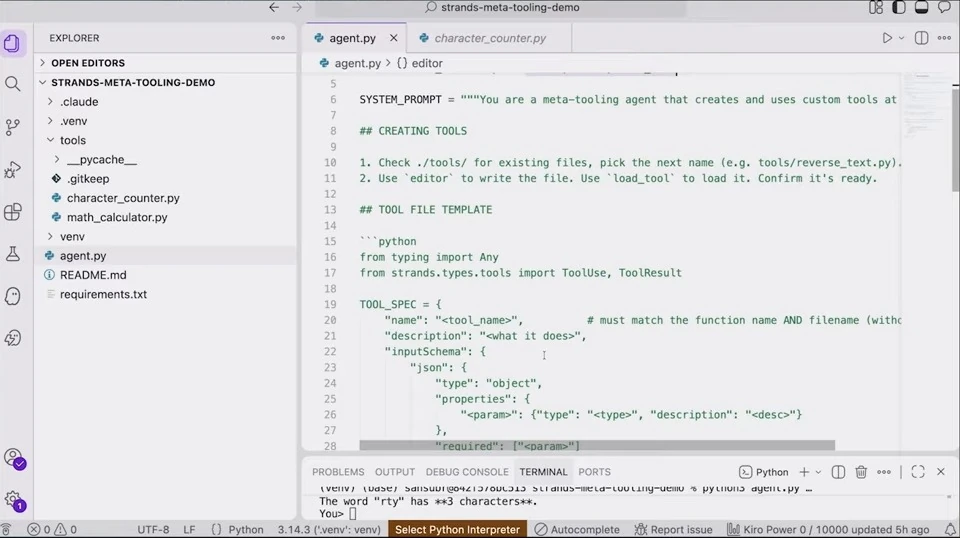Viewport: 960px width, 538px height.
Task: Open the Extensions view
Action: (12, 212)
